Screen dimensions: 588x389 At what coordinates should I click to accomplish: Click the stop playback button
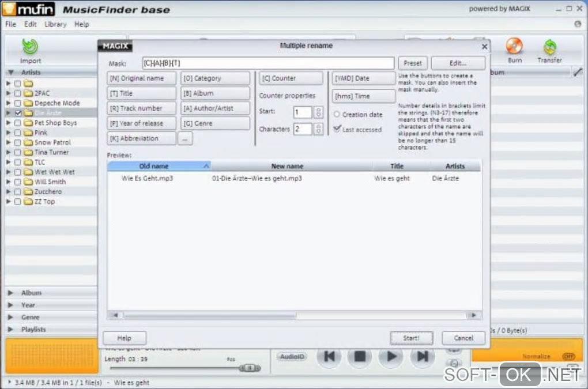point(360,356)
